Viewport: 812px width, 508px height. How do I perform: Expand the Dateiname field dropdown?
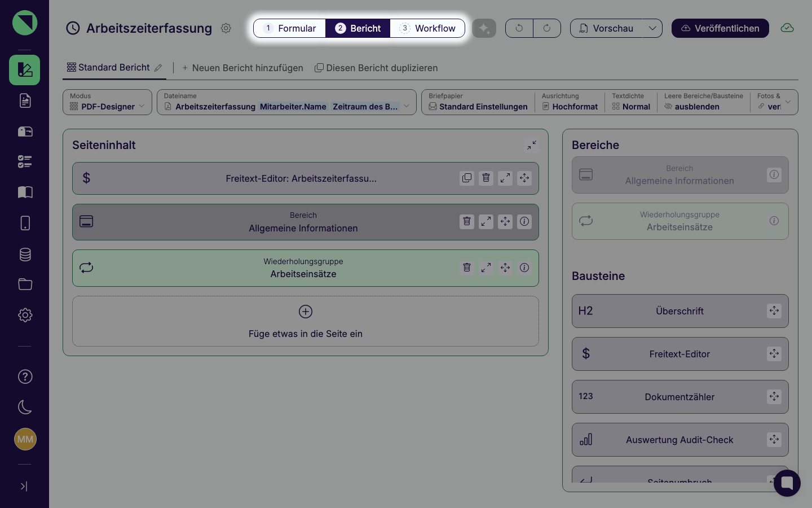[x=406, y=106]
